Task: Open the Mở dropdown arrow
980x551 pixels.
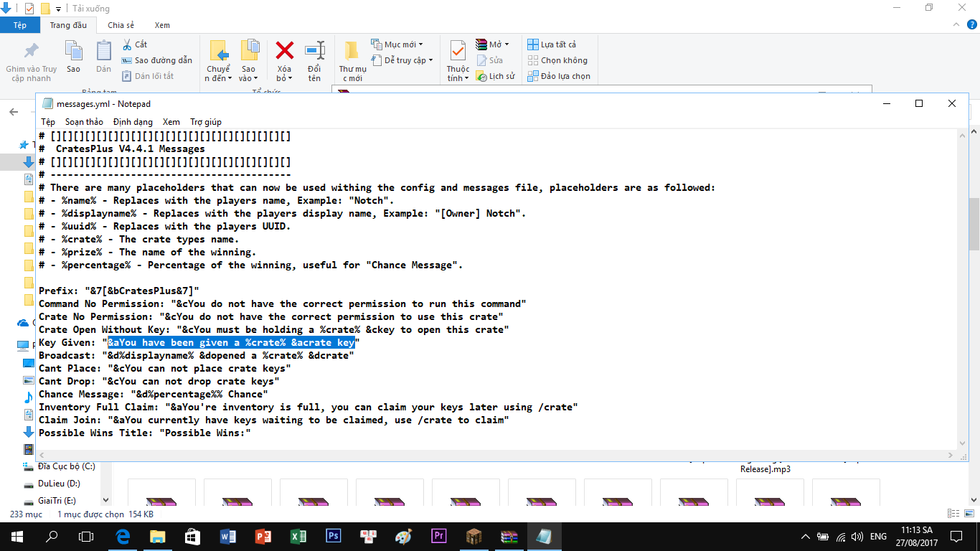Action: pyautogui.click(x=507, y=44)
